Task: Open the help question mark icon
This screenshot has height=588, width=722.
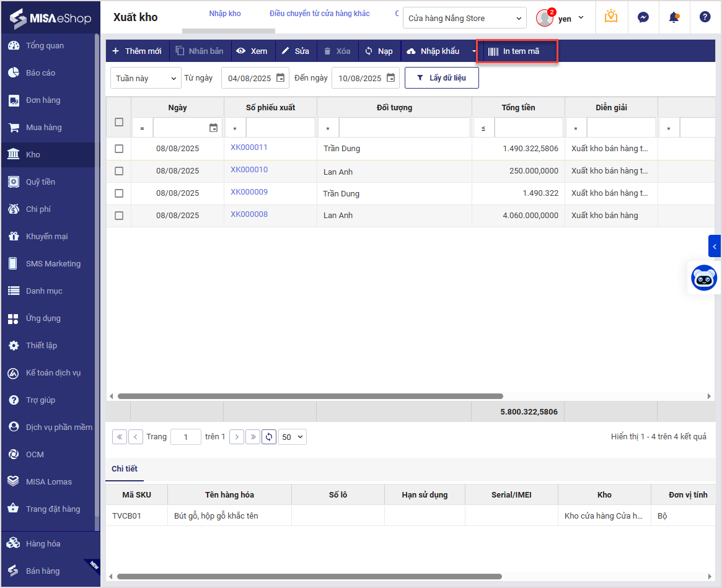Action: coord(705,17)
